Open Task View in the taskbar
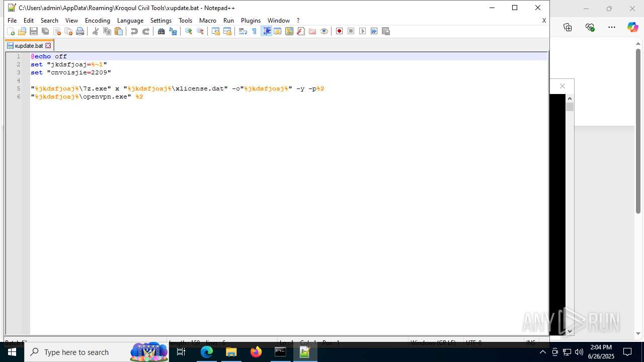This screenshot has height=362, width=644. (x=182, y=352)
